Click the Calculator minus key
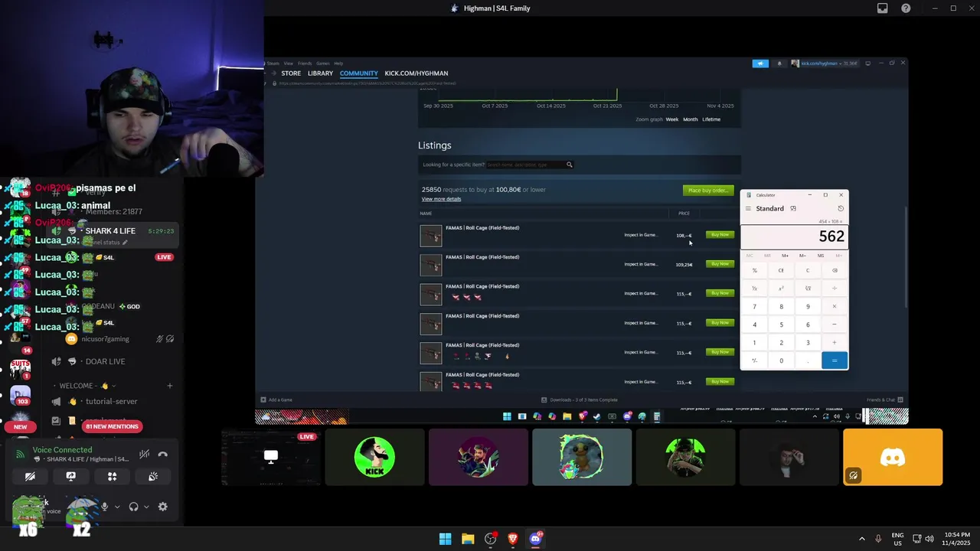Viewport: 980px width, 551px height. (x=835, y=324)
